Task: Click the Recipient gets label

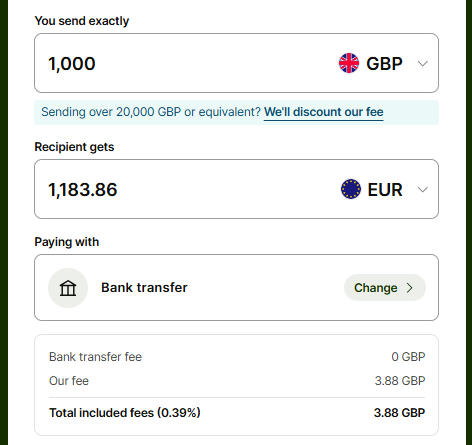Action: click(74, 147)
